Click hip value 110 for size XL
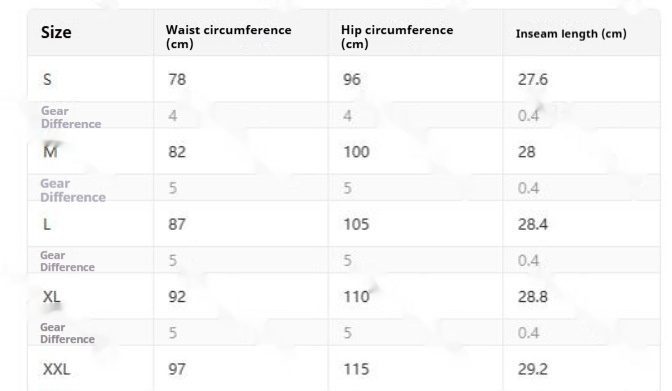672x391 pixels. [356, 297]
